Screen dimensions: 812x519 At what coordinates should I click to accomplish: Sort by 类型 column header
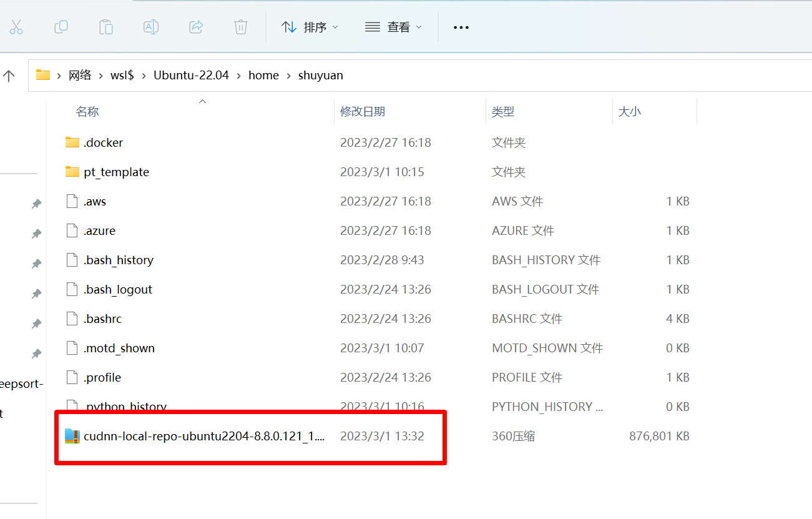503,112
